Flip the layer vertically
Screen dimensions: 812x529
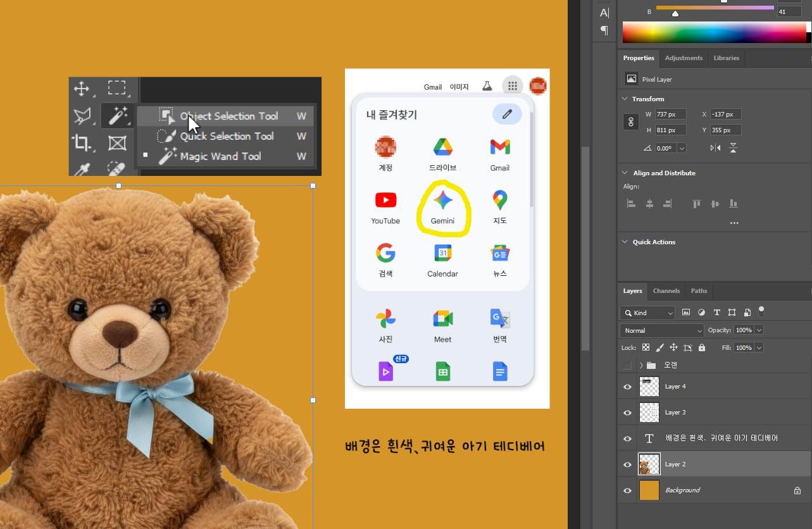pos(733,148)
